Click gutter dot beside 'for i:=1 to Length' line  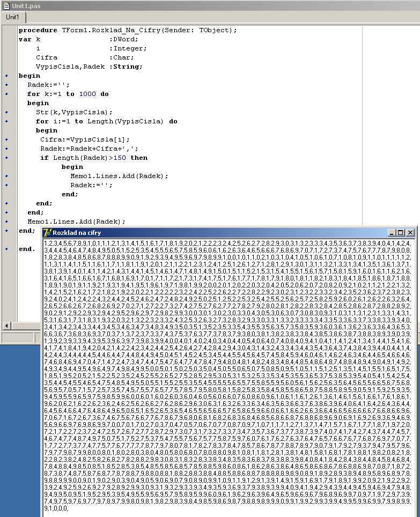click(6, 121)
